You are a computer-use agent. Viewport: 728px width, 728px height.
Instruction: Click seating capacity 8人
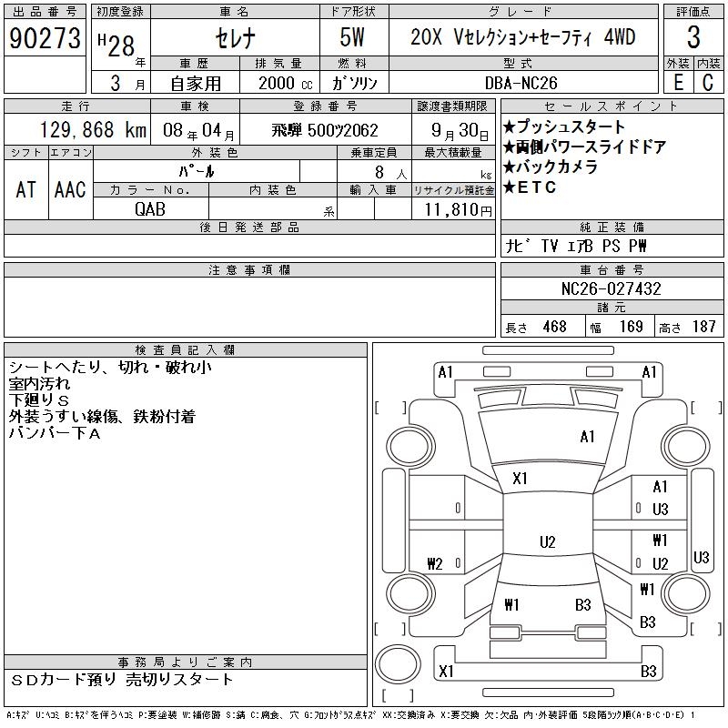pos(390,173)
